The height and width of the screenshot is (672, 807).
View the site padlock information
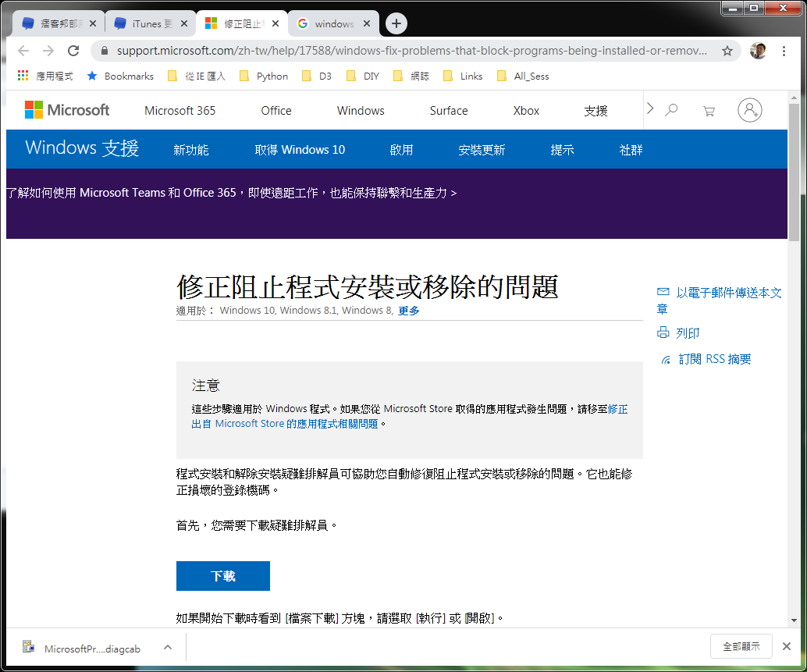tap(105, 51)
